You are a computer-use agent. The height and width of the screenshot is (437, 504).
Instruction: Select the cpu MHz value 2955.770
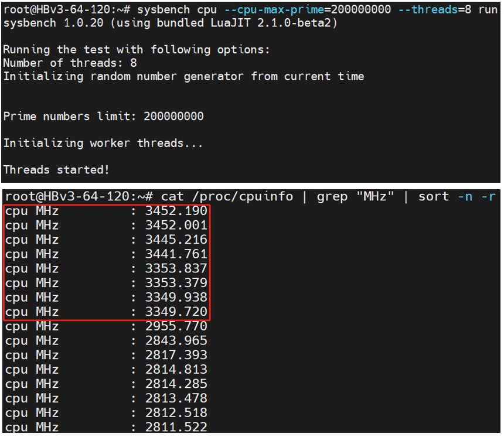(176, 326)
